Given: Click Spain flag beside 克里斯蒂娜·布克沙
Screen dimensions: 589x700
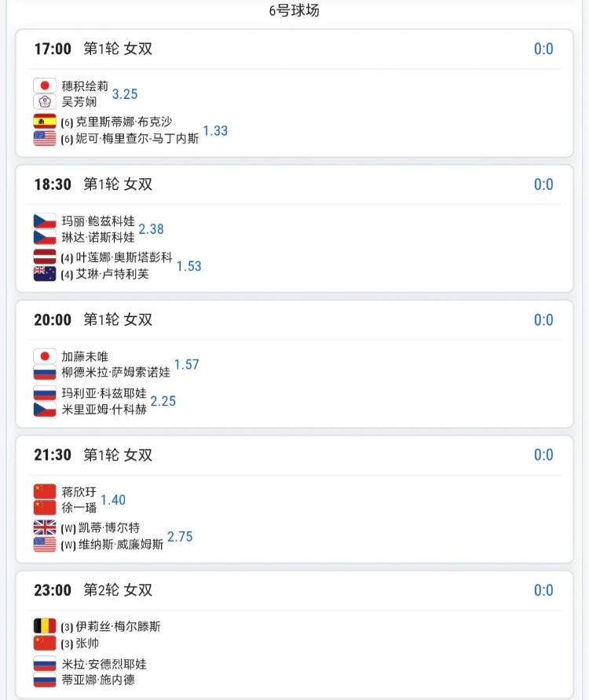Looking at the screenshot, I should [45, 122].
